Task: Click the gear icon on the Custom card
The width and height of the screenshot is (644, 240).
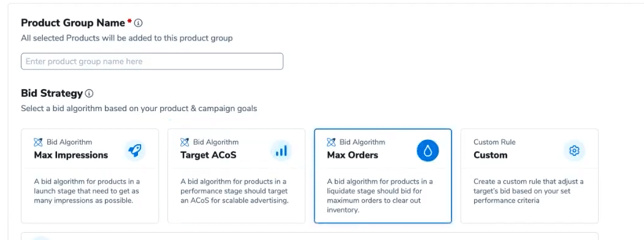Action: (574, 151)
